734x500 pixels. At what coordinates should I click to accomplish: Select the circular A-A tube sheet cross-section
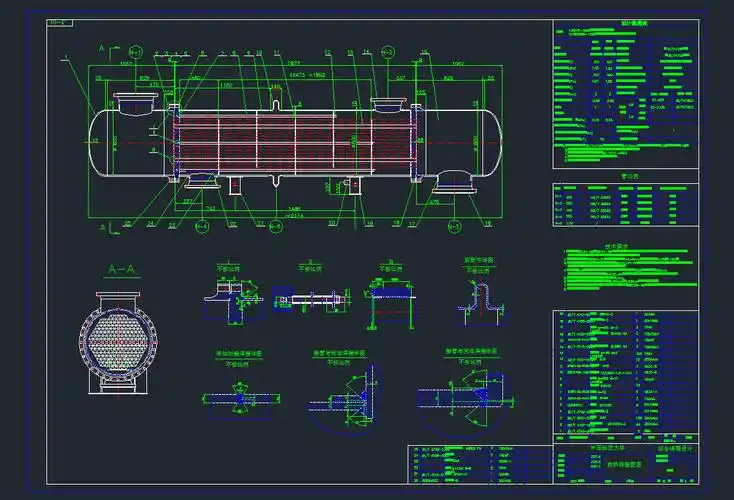(120, 340)
